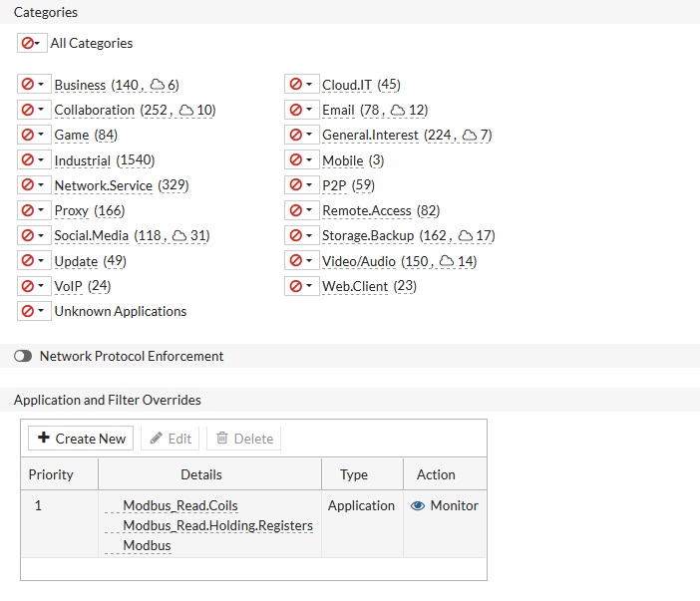Open Game category action dropdown
Image resolution: width=700 pixels, height=601 pixels.
[34, 135]
